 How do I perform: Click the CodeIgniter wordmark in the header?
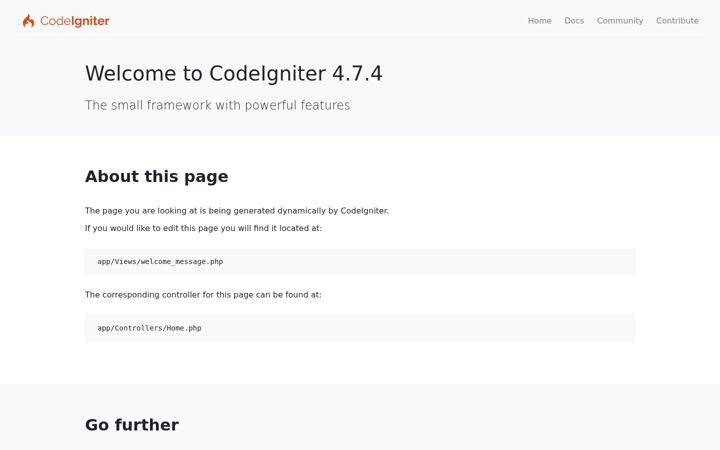[75, 21]
